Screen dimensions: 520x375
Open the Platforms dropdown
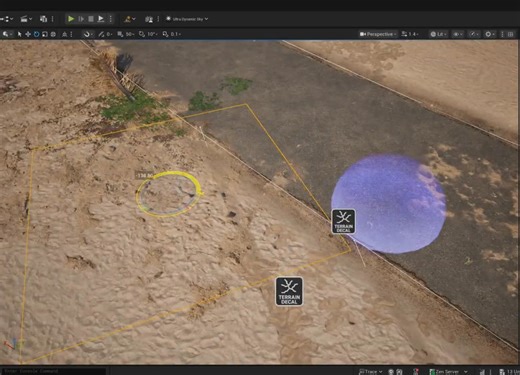coord(129,19)
